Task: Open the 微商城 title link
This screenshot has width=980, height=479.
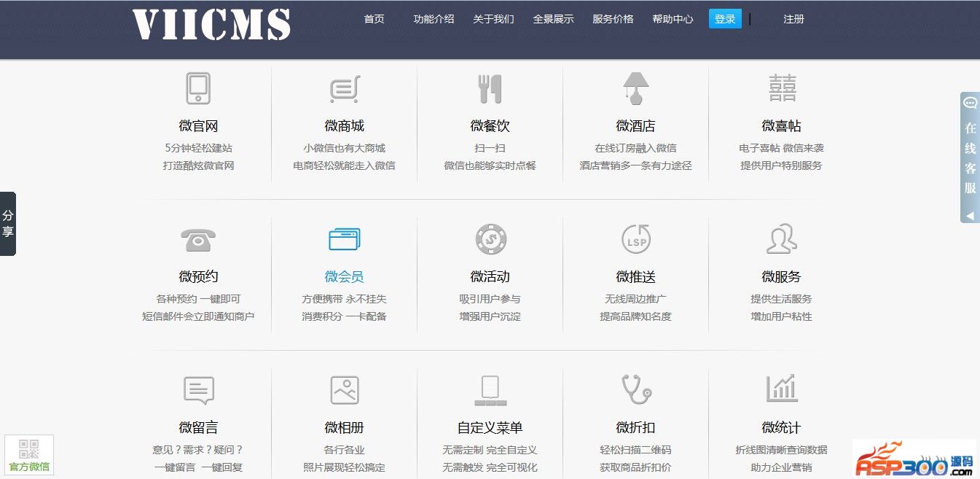Action: [x=344, y=126]
